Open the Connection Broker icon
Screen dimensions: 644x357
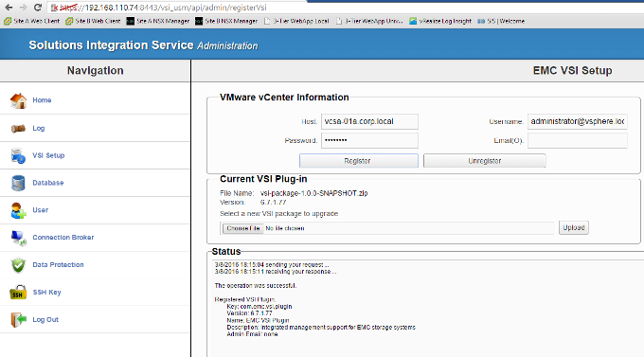19,238
